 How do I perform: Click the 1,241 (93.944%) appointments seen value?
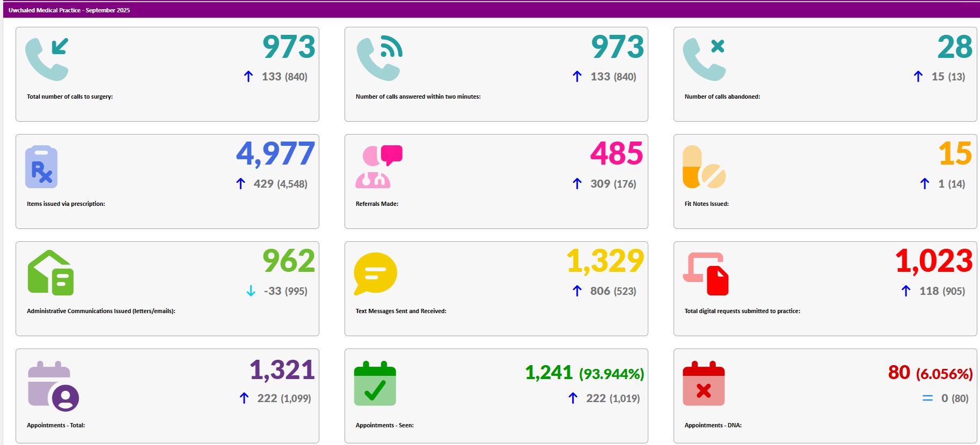[584, 373]
